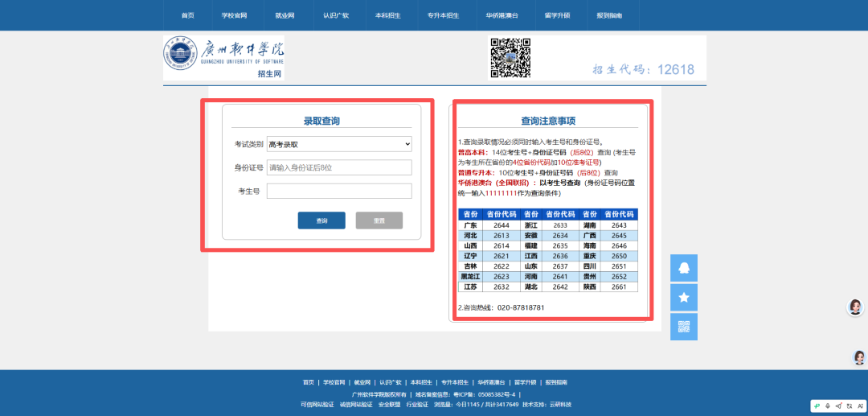Open the QQ contact floating button

click(684, 268)
